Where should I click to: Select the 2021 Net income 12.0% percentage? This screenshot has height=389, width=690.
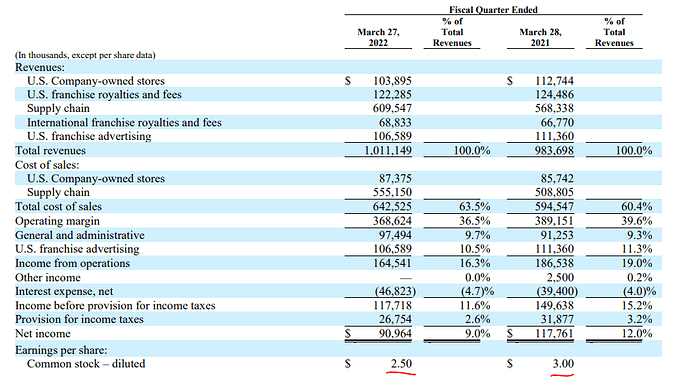pos(637,334)
